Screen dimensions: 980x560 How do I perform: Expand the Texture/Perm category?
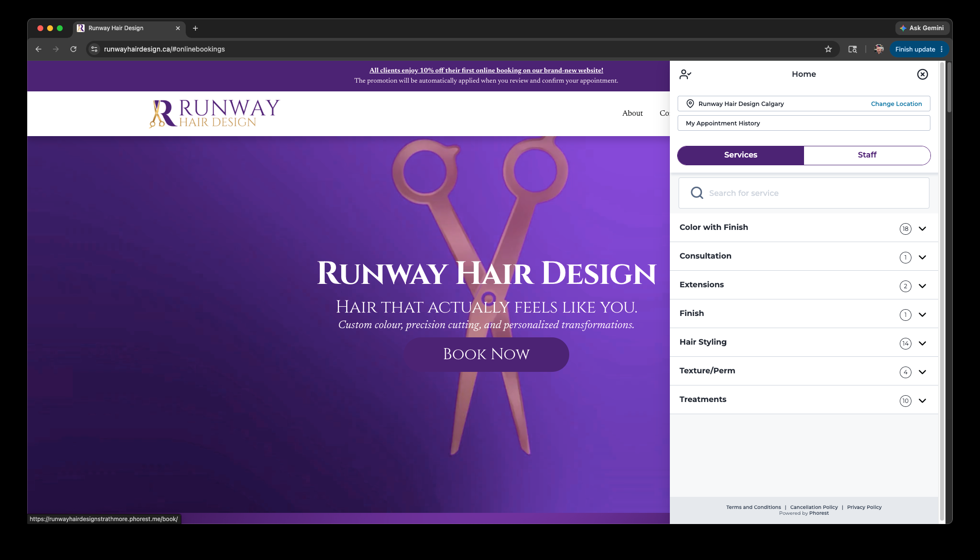pos(804,371)
